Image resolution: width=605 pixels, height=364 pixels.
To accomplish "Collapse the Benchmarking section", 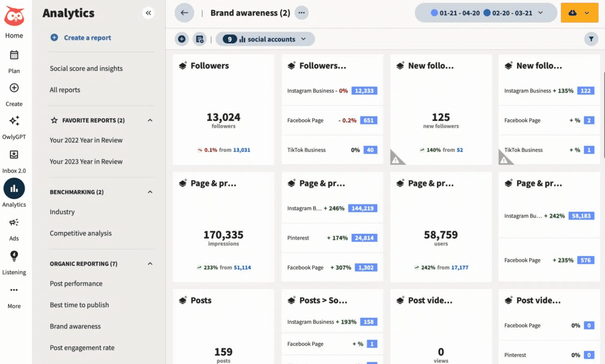I will click(x=150, y=192).
